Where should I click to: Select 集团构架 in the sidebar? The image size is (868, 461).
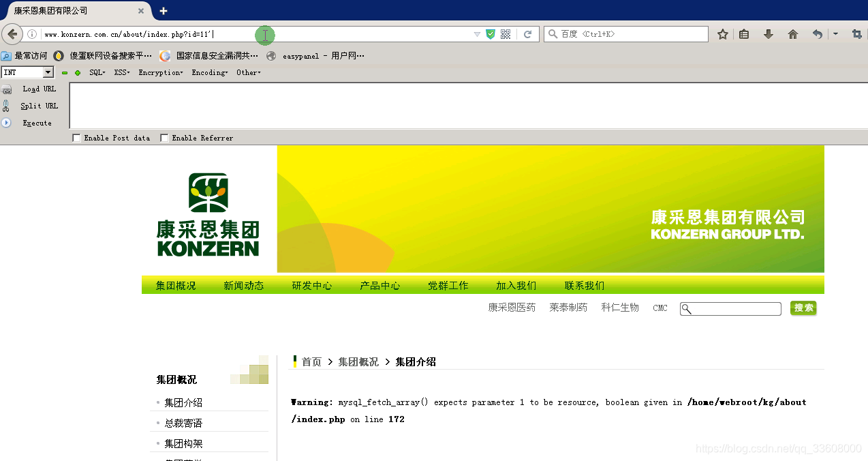coord(183,444)
